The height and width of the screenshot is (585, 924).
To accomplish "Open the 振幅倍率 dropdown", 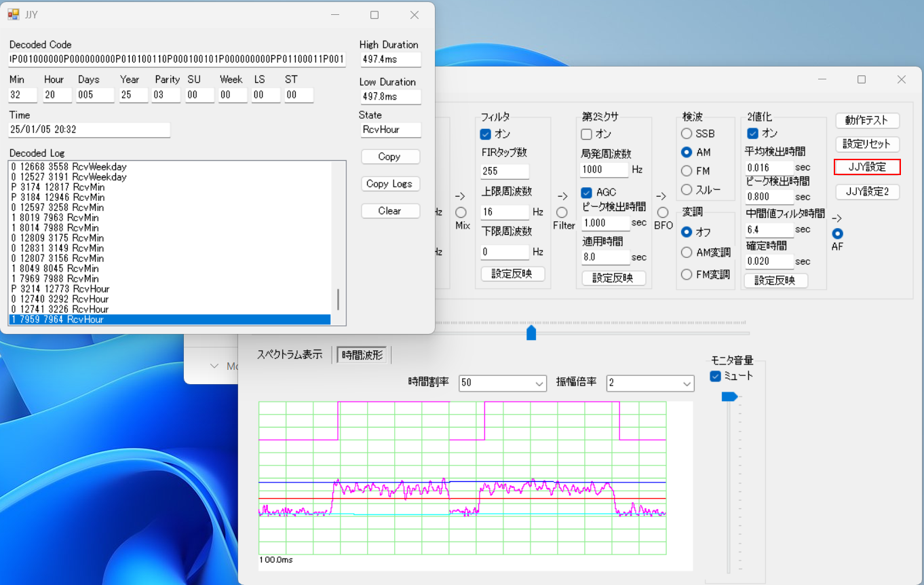I will click(650, 383).
